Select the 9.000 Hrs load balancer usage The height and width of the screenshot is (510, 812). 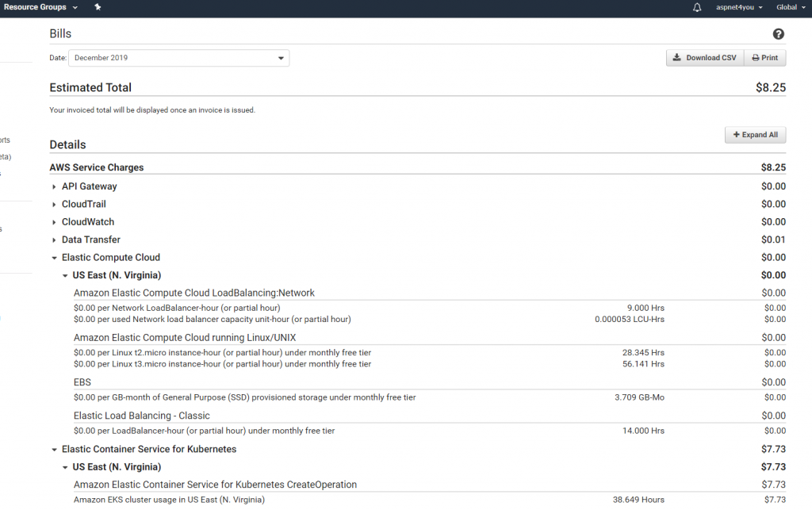tap(645, 308)
